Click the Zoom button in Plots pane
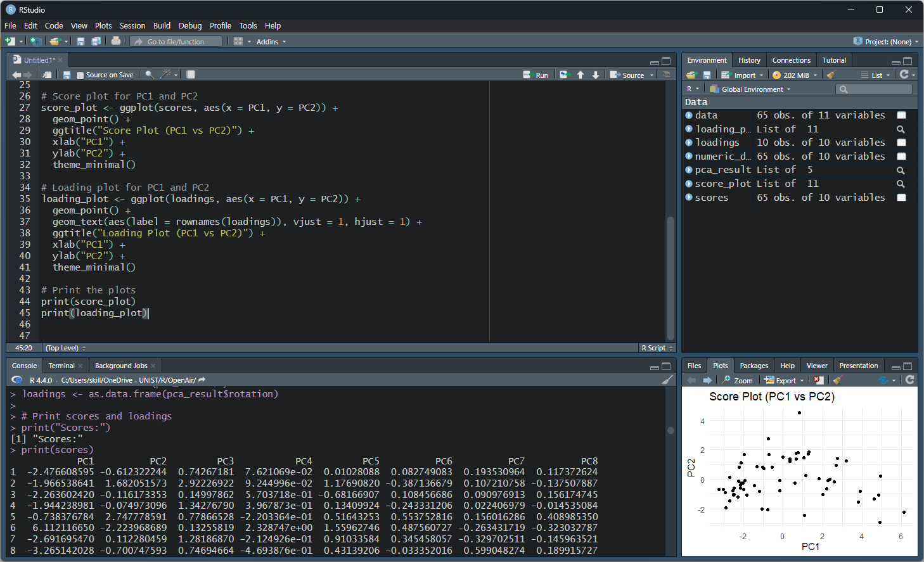This screenshot has width=924, height=562. (738, 380)
